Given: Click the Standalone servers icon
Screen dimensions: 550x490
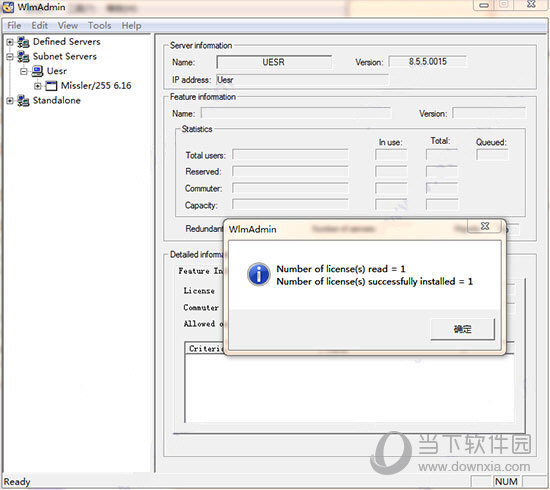Looking at the screenshot, I should tap(23, 101).
